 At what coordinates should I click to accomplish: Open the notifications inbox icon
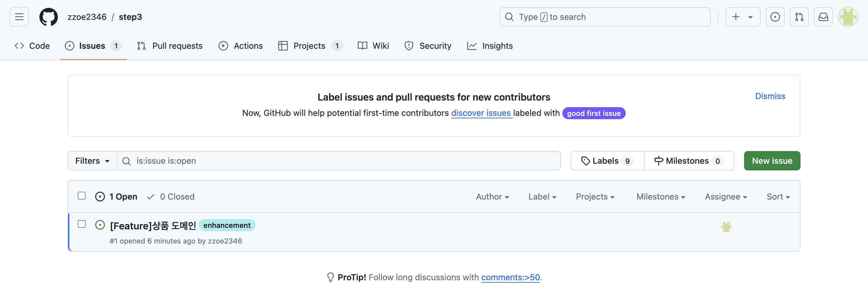coord(823,17)
